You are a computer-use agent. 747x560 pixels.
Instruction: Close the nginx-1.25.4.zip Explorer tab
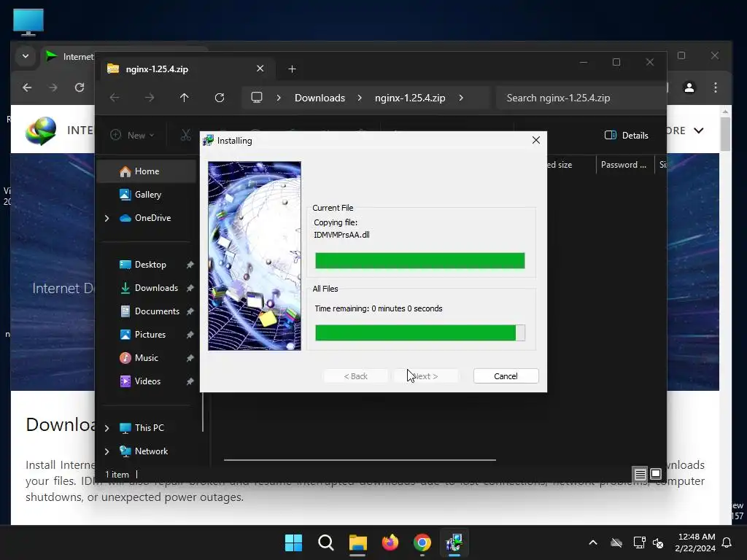tap(260, 69)
